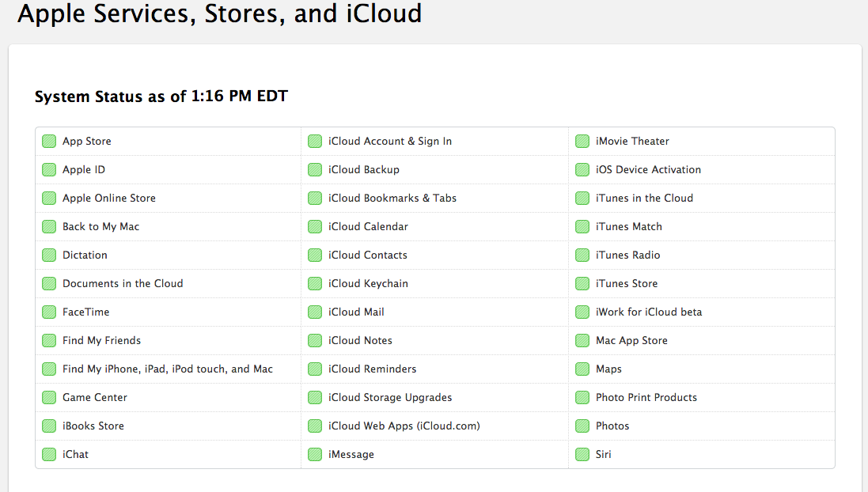Click the green icon beside iCloud Contacts
Viewport: 868px width, 492px height.
click(315, 255)
